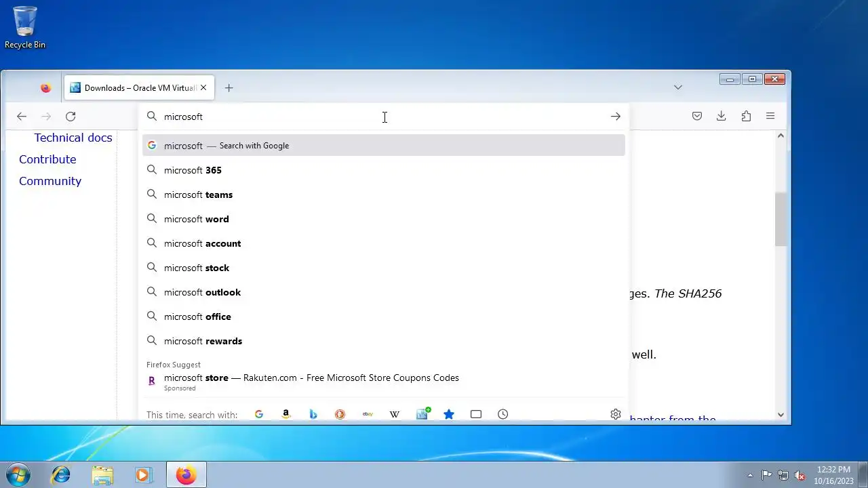
Task: Search with Amazon one-off engine icon
Action: coord(286,414)
